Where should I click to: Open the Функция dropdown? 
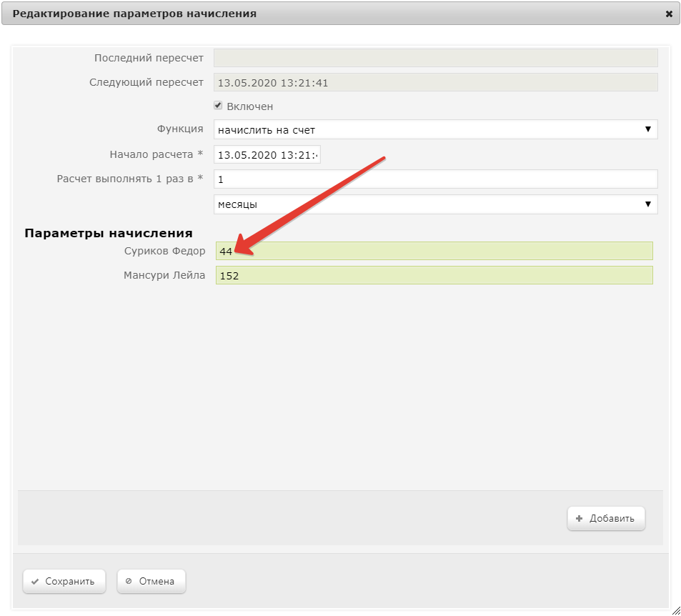pyautogui.click(x=436, y=129)
